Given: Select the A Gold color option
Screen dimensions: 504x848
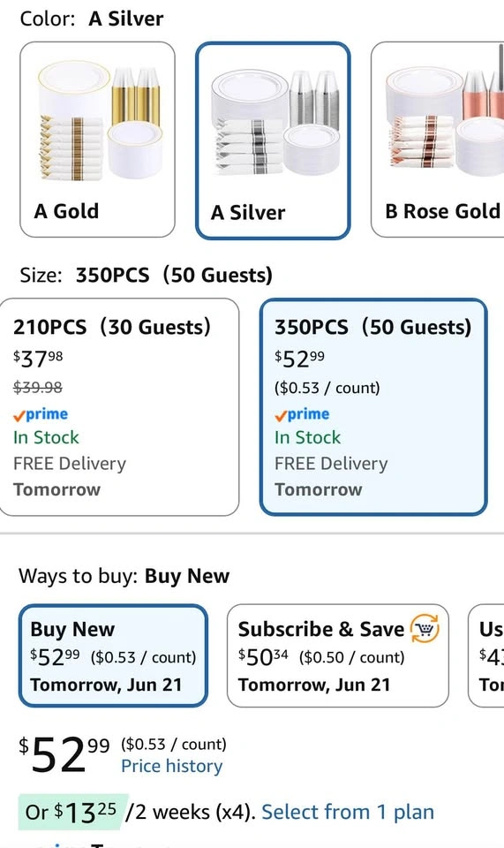Looking at the screenshot, I should [97, 140].
